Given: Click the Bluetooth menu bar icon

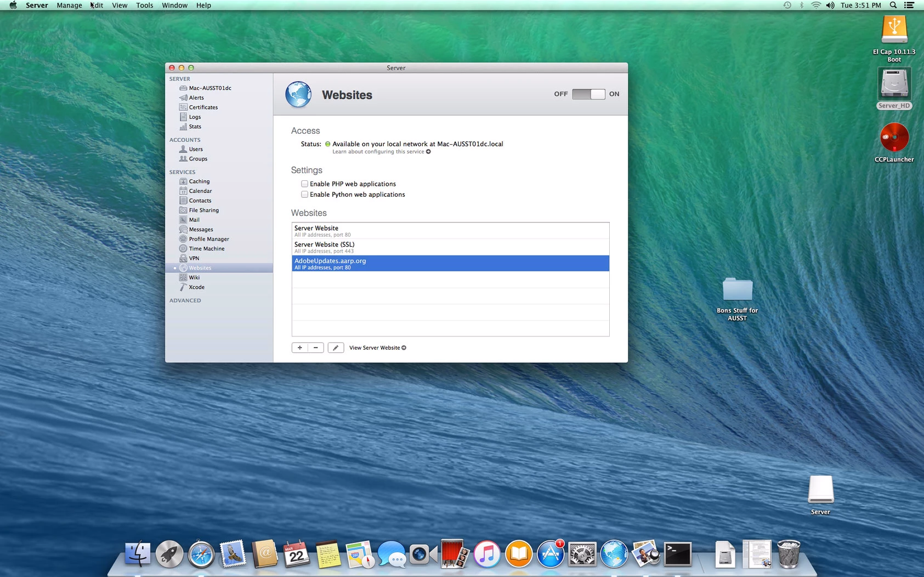Looking at the screenshot, I should tap(802, 5).
